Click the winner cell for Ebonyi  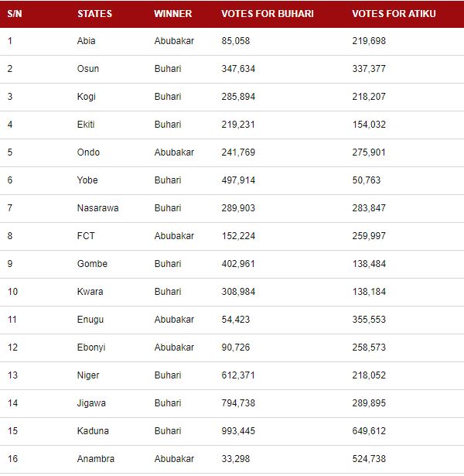(x=174, y=348)
